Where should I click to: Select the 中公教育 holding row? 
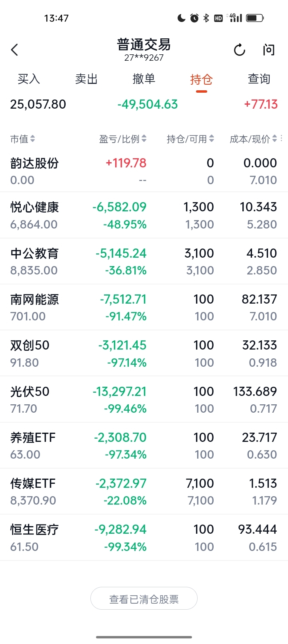point(144,261)
